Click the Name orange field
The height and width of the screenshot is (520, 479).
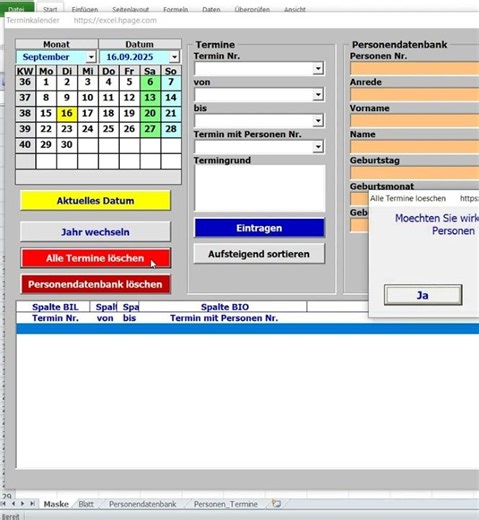414,147
